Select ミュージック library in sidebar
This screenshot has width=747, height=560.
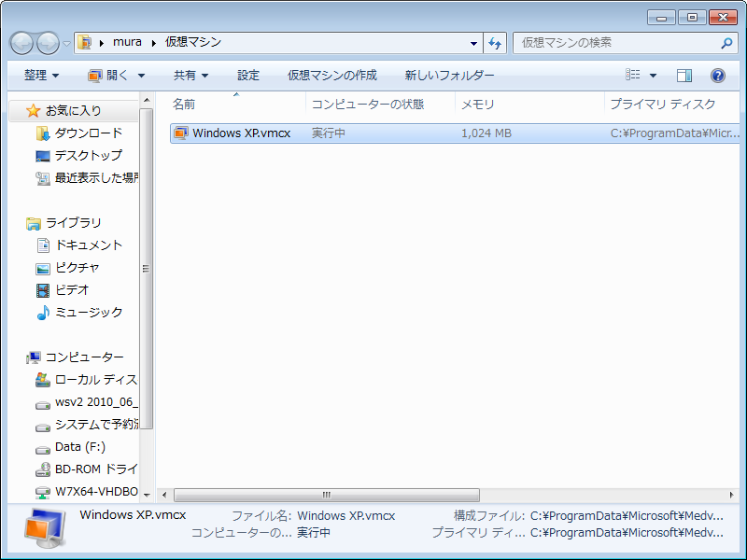pyautogui.click(x=89, y=313)
